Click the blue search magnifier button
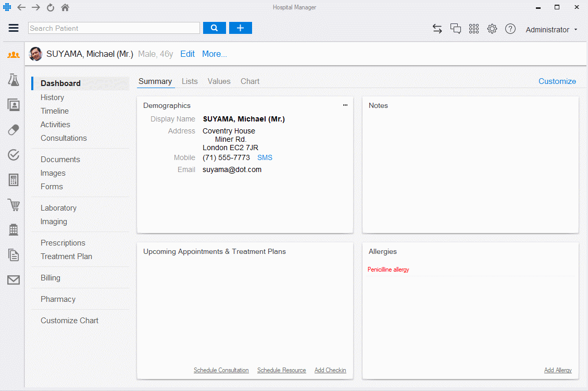The width and height of the screenshot is (588, 391). [214, 28]
